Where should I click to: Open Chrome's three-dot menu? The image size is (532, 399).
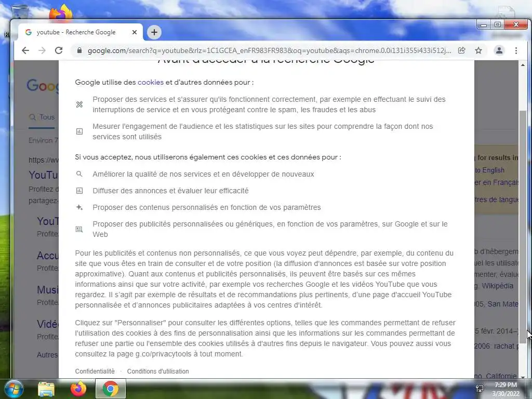(x=516, y=50)
